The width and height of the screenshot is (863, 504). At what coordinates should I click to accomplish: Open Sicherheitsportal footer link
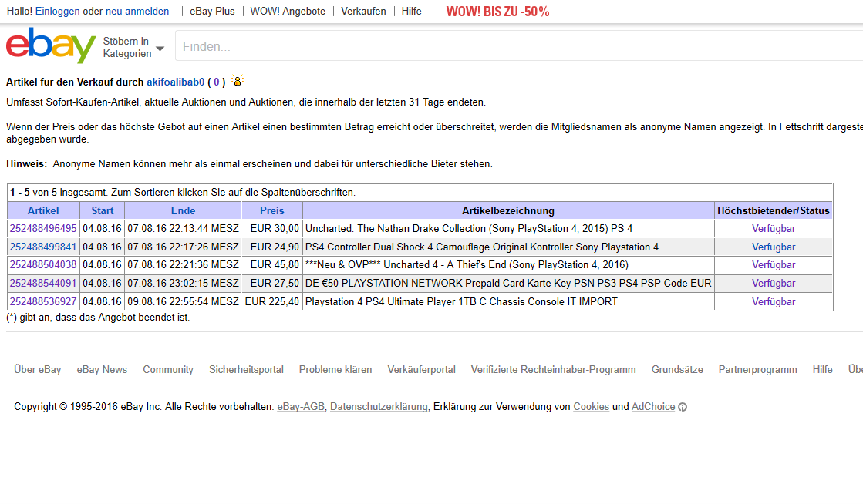point(246,370)
